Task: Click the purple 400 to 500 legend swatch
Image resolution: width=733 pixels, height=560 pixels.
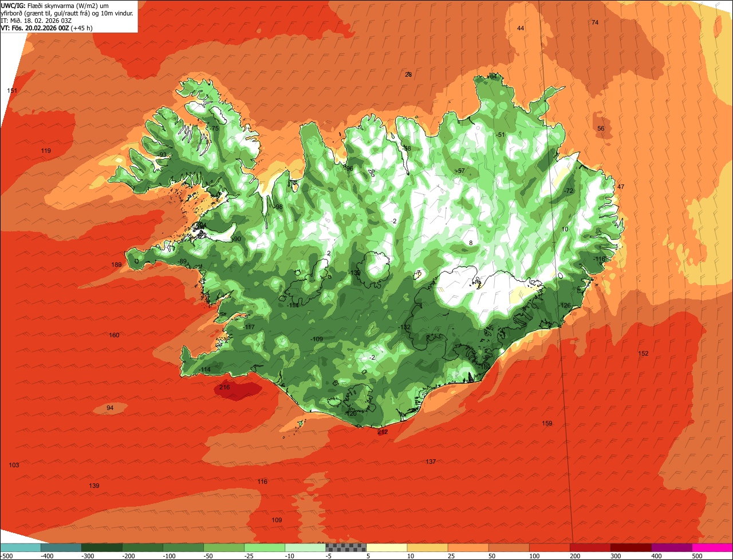Action: (x=671, y=547)
